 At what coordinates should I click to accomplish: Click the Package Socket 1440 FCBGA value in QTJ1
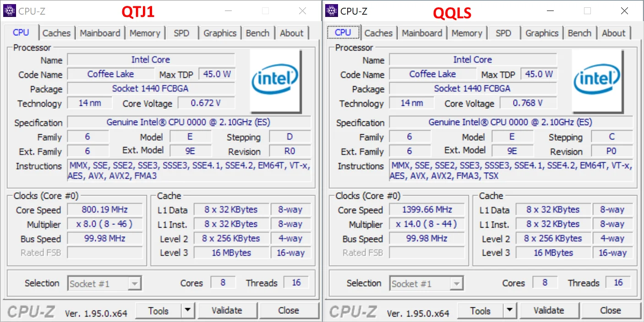point(151,88)
